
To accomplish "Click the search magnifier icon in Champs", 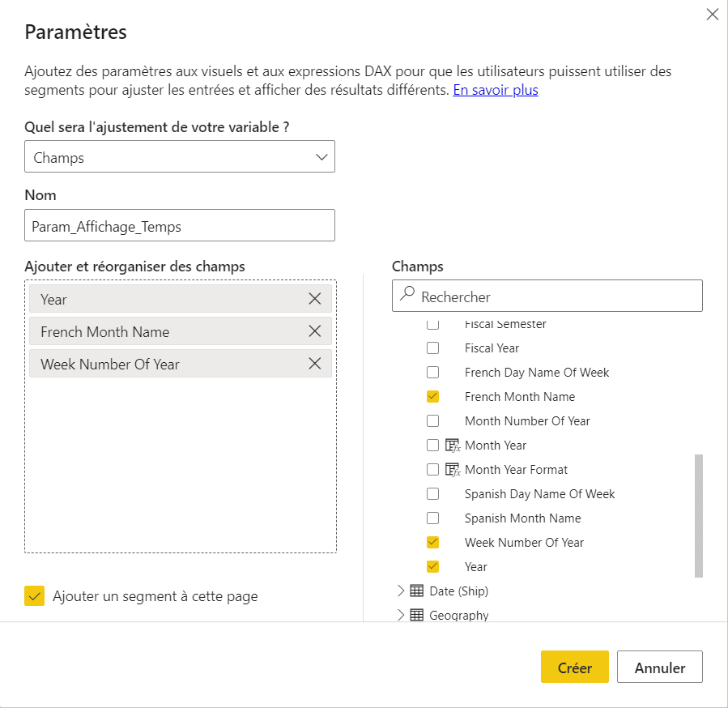I will pos(407,293).
